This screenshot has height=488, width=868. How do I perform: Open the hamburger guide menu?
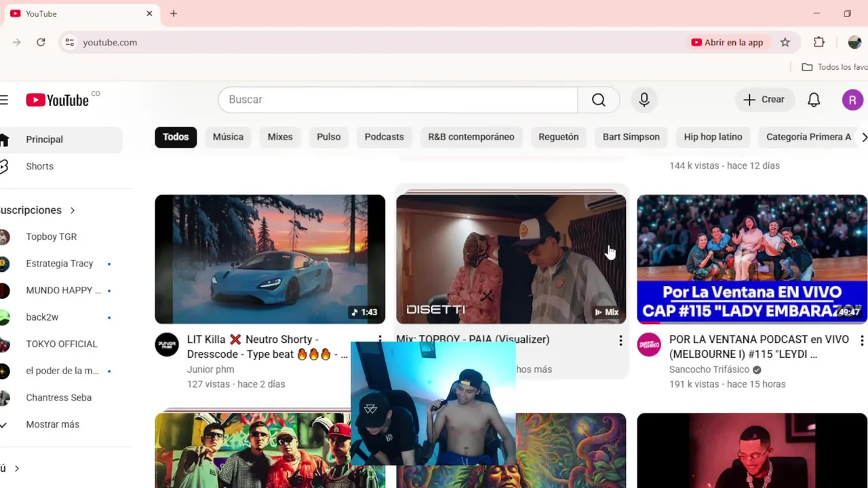point(4,100)
